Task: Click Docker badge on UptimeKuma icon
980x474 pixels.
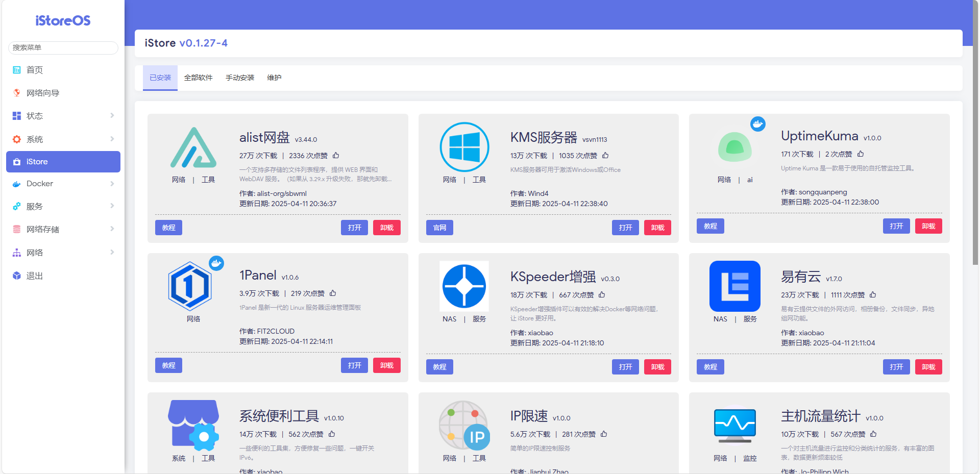Action: coord(758,123)
